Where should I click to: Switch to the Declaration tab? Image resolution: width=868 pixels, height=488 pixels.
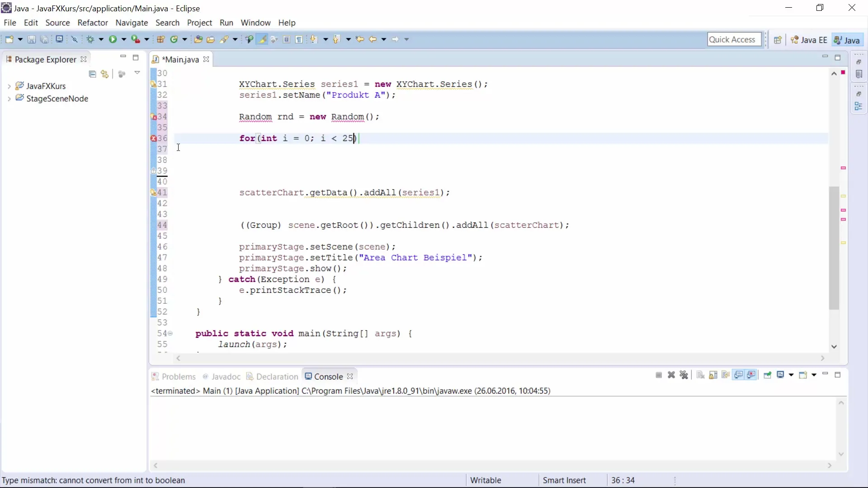coord(272,376)
